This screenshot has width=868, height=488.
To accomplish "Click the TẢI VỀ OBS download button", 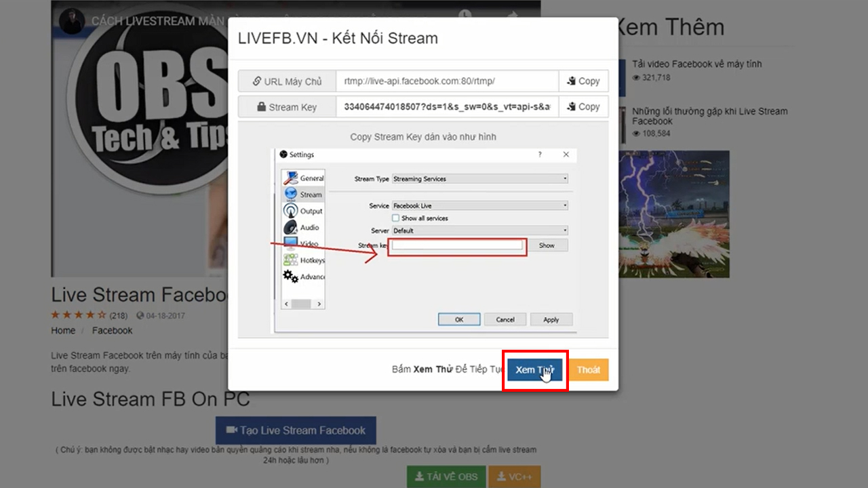I will pyautogui.click(x=446, y=476).
